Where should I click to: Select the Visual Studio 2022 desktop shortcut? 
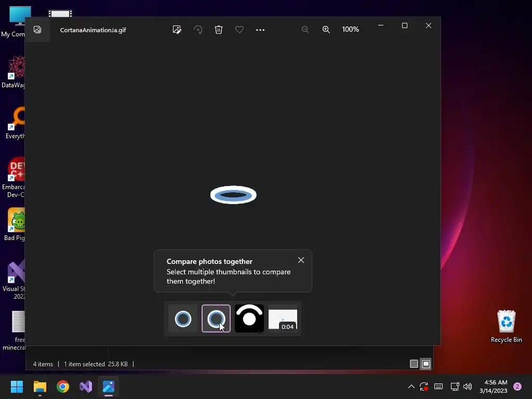[x=14, y=279]
